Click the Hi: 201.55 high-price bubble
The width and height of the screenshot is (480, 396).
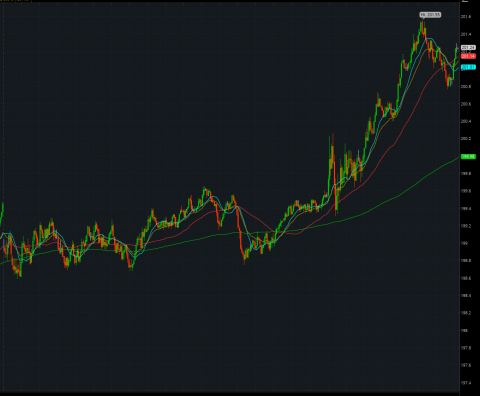click(430, 15)
